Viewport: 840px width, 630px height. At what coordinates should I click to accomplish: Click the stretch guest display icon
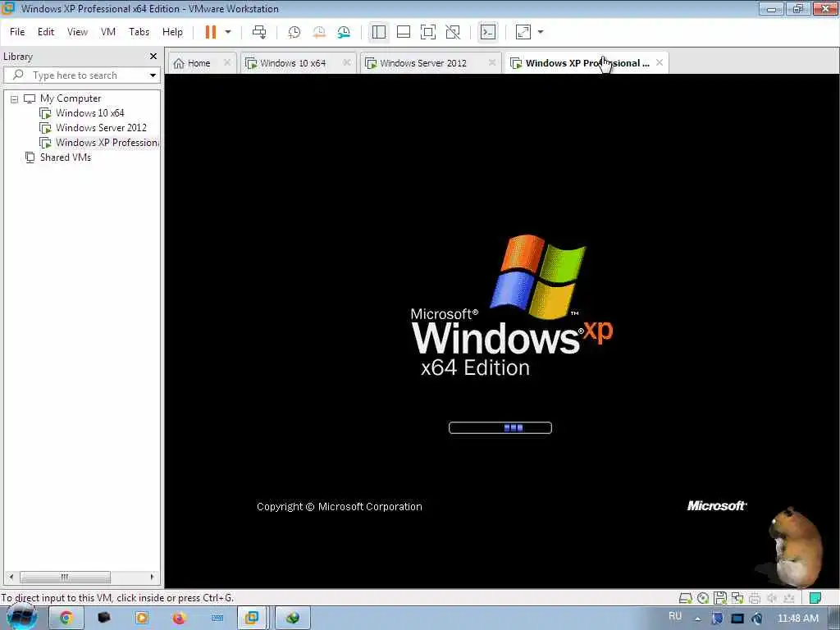pyautogui.click(x=523, y=32)
